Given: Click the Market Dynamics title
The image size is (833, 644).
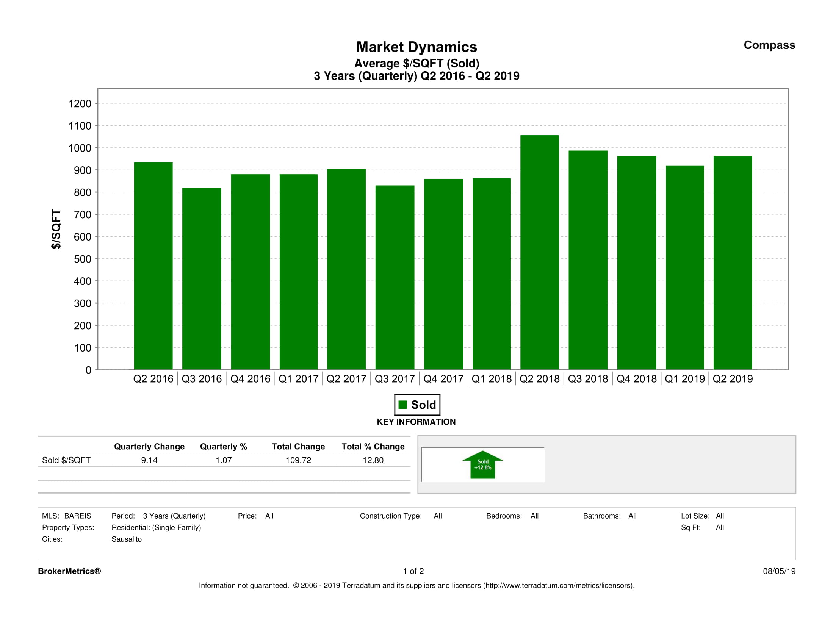Looking at the screenshot, I should [x=417, y=47].
